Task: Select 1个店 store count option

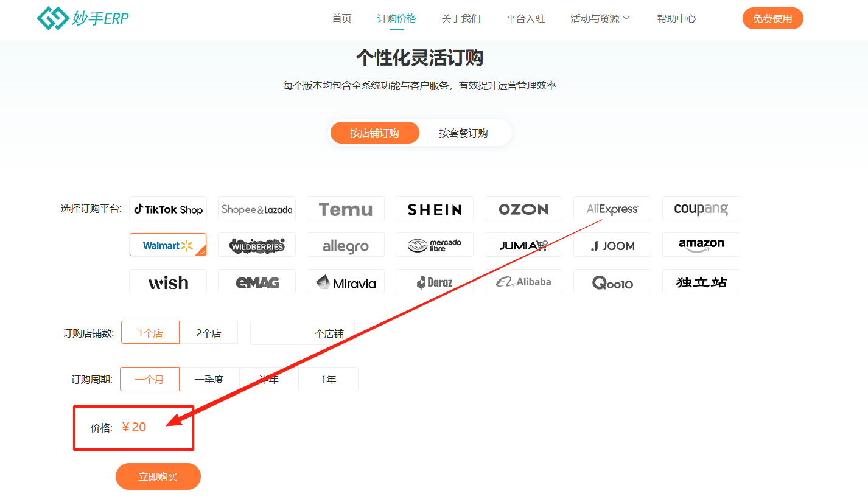Action: click(150, 333)
